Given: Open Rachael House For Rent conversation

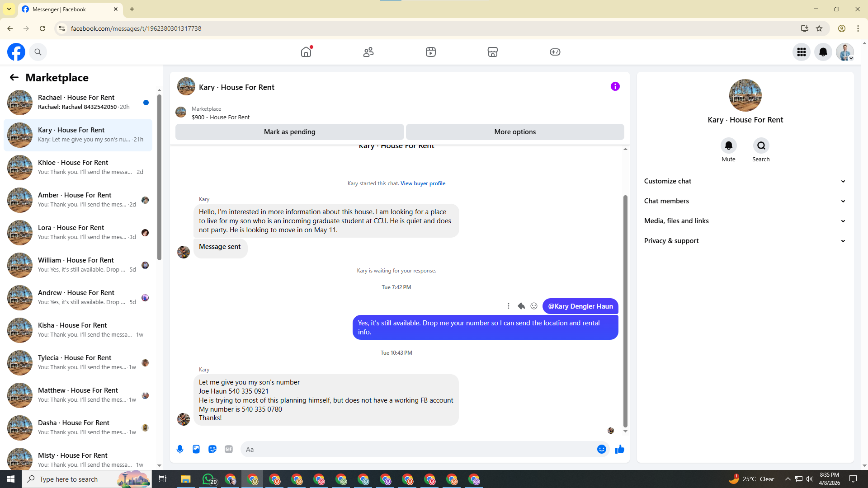Looking at the screenshot, I should pos(77,102).
